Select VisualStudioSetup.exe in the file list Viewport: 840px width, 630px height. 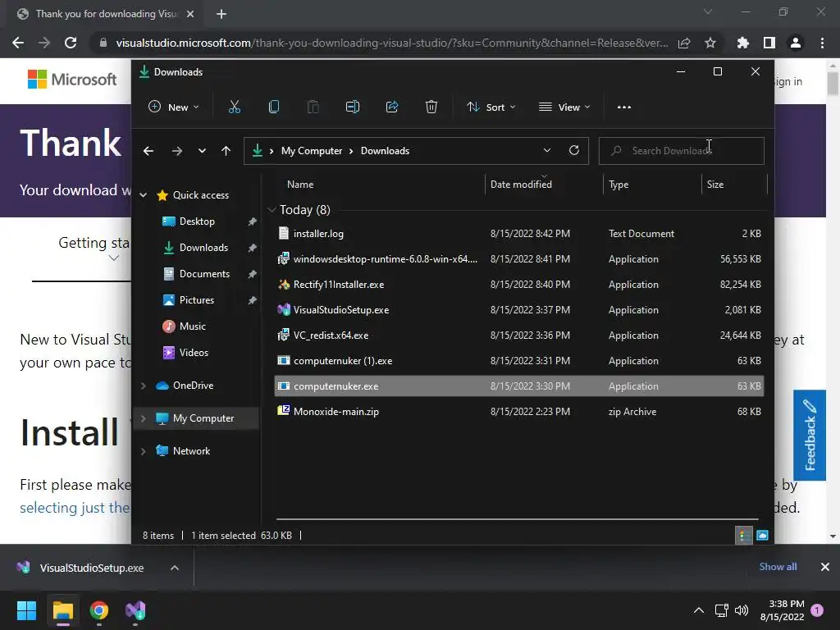pyautogui.click(x=518, y=309)
